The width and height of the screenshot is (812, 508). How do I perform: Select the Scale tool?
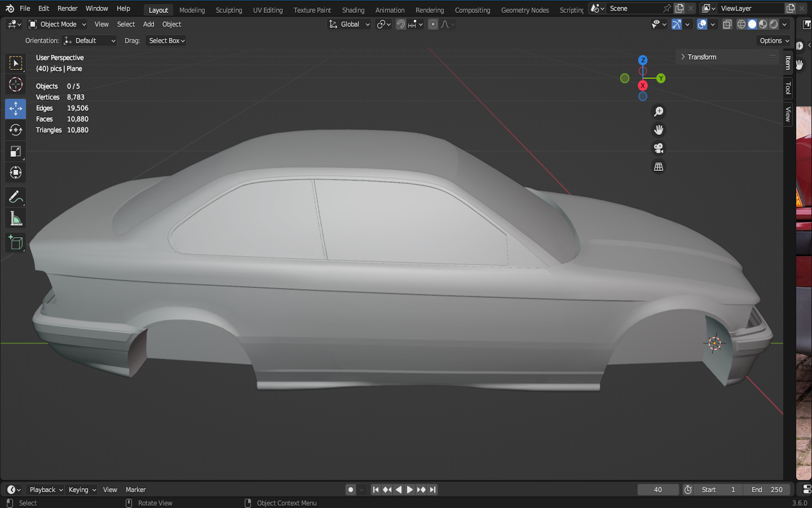pyautogui.click(x=15, y=151)
